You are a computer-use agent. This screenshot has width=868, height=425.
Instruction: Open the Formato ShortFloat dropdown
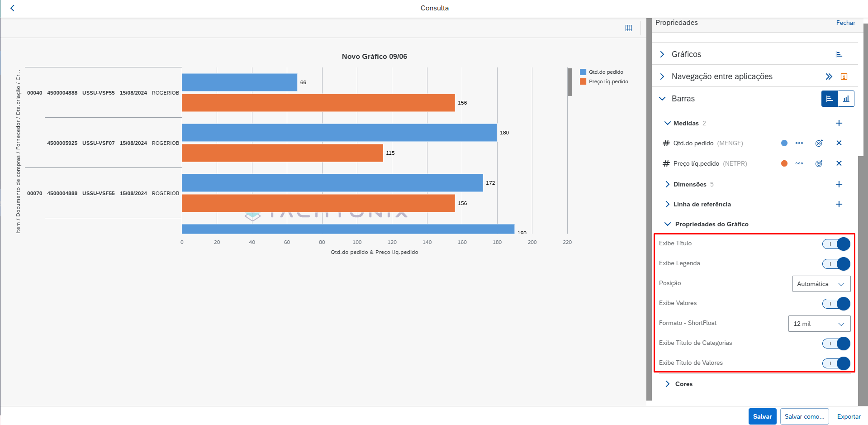(x=819, y=324)
